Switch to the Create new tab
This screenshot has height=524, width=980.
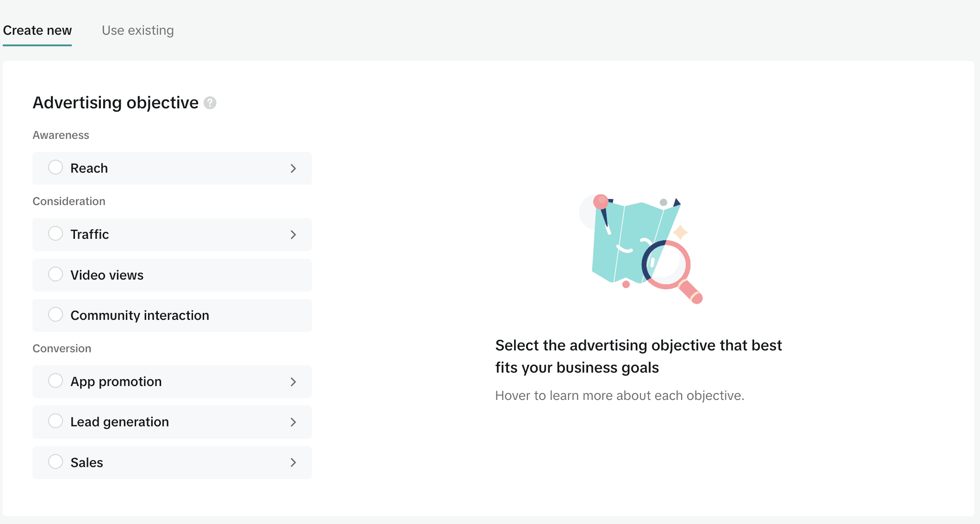pyautogui.click(x=37, y=30)
